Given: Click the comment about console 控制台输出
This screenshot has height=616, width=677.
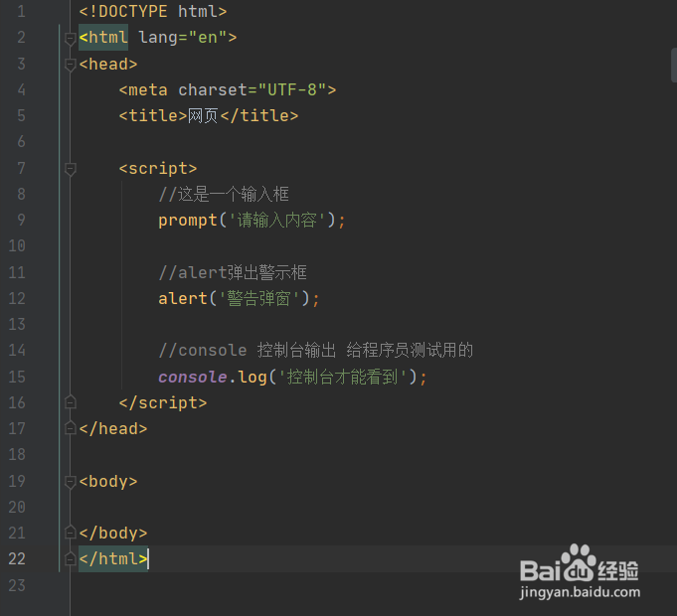Looking at the screenshot, I should [x=316, y=351].
